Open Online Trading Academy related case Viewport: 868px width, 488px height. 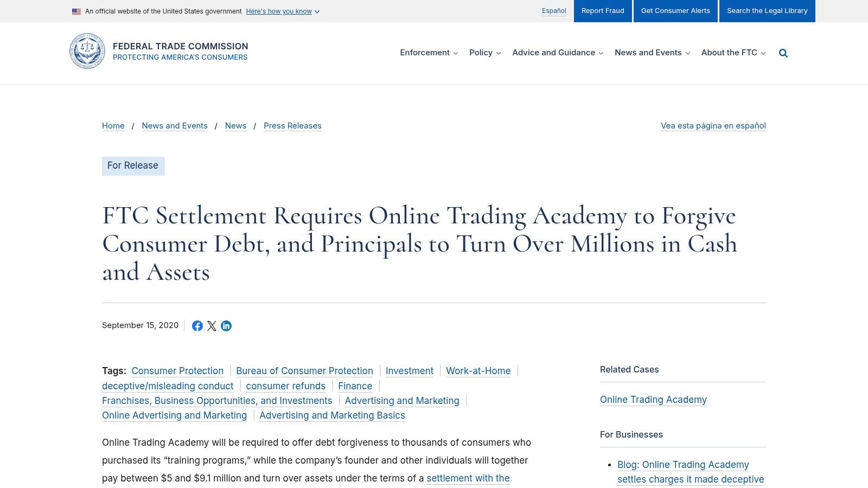653,400
